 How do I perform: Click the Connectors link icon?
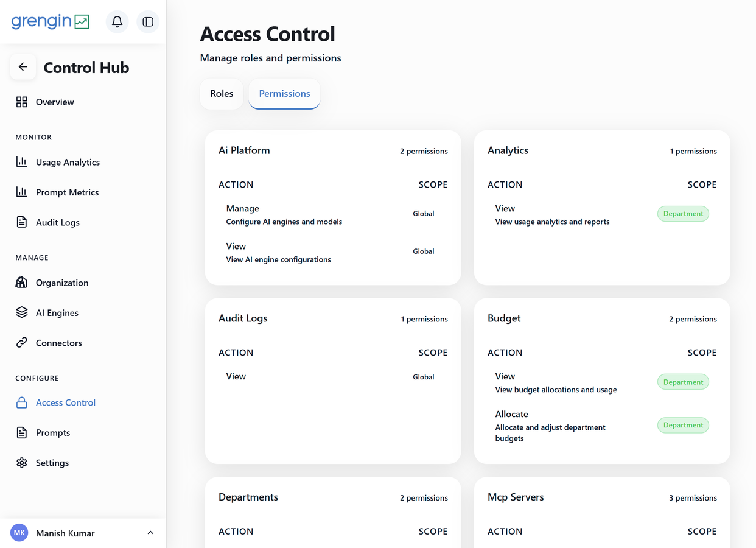point(22,343)
